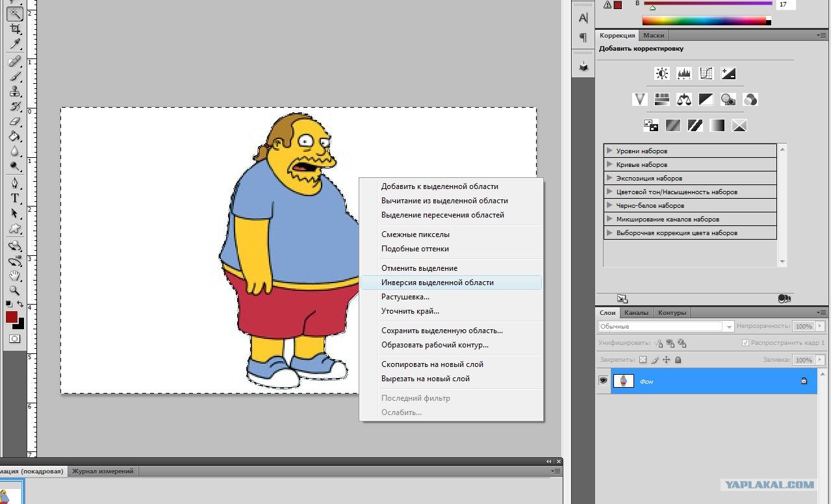Add a Curves adjustment
Viewport: 831px width, 504px height.
706,73
